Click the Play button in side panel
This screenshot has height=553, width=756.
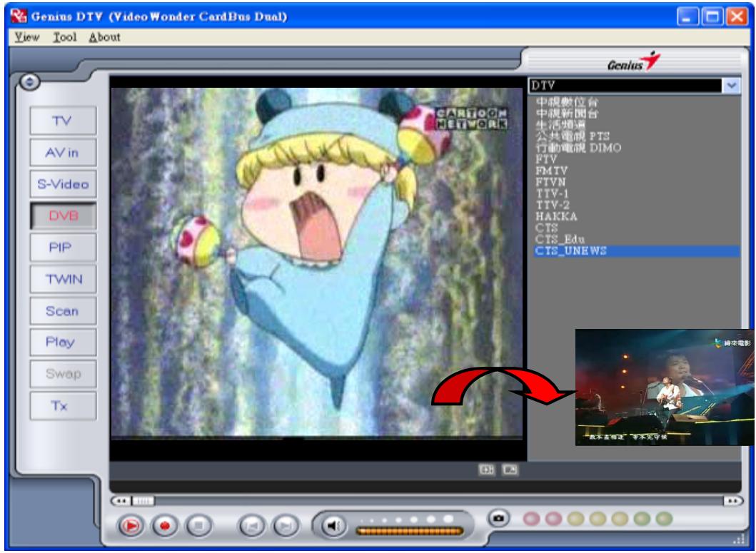pyautogui.click(x=63, y=343)
